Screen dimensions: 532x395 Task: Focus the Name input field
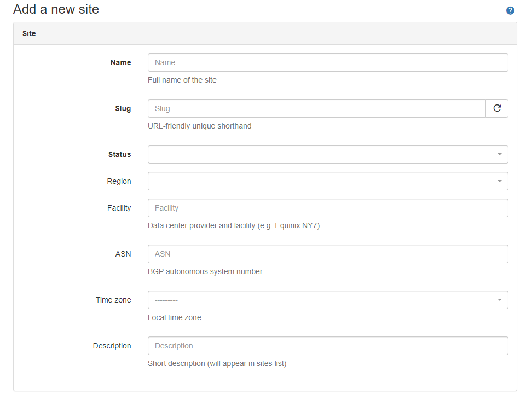click(327, 62)
